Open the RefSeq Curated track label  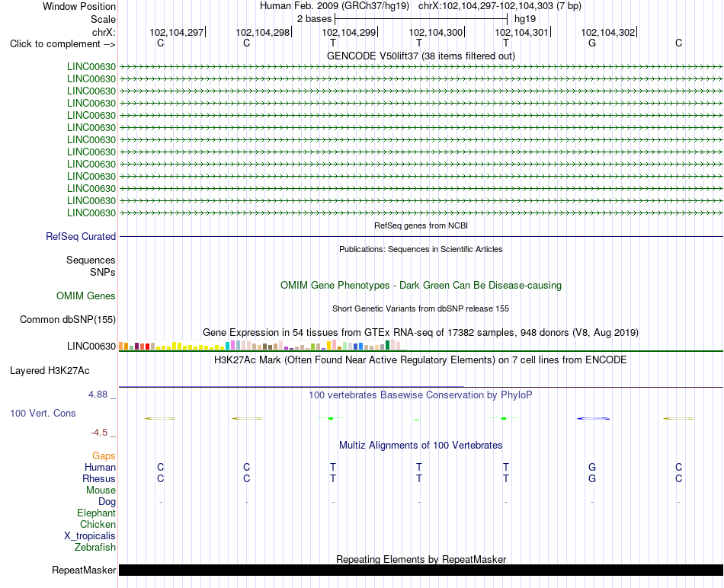81,236
